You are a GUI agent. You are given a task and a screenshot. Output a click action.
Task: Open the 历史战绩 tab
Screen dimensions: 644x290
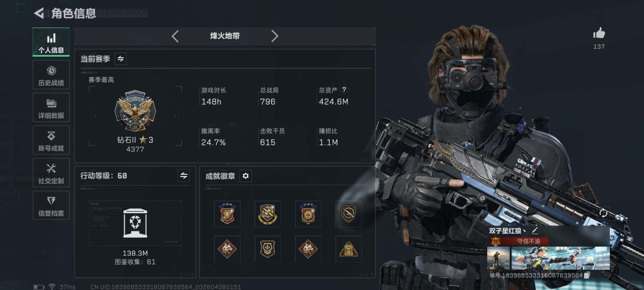click(x=51, y=75)
